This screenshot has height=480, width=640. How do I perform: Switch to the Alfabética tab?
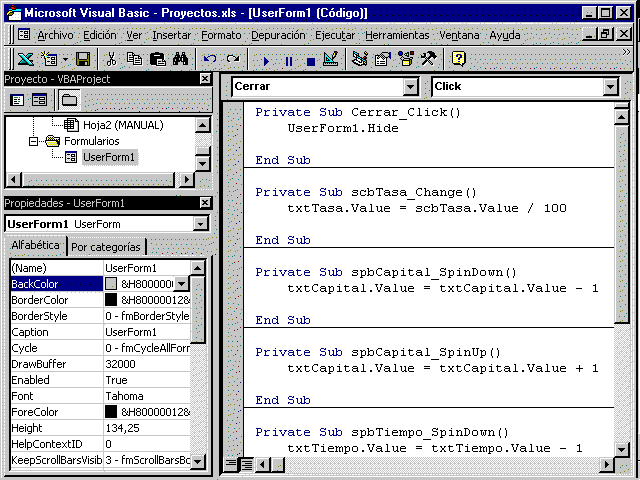click(35, 245)
